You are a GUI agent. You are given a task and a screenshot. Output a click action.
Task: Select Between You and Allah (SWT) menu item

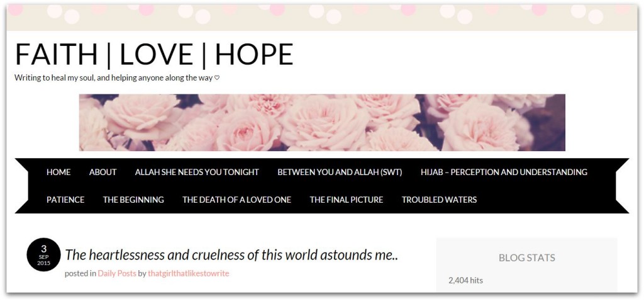[340, 173]
